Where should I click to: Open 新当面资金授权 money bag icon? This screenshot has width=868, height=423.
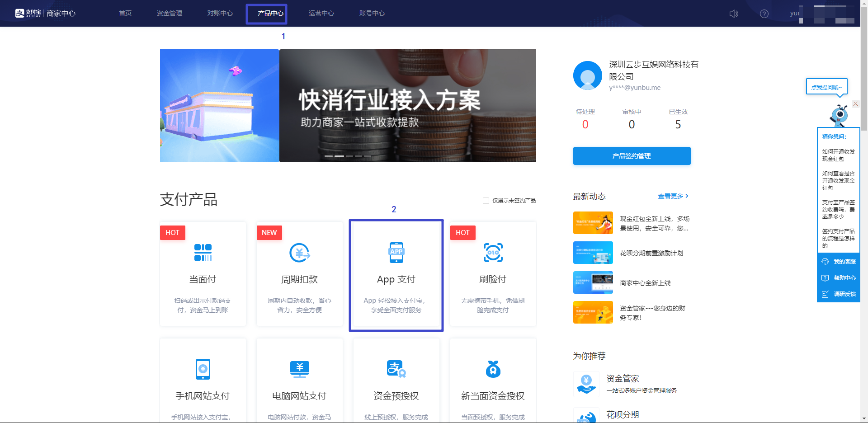point(493,369)
